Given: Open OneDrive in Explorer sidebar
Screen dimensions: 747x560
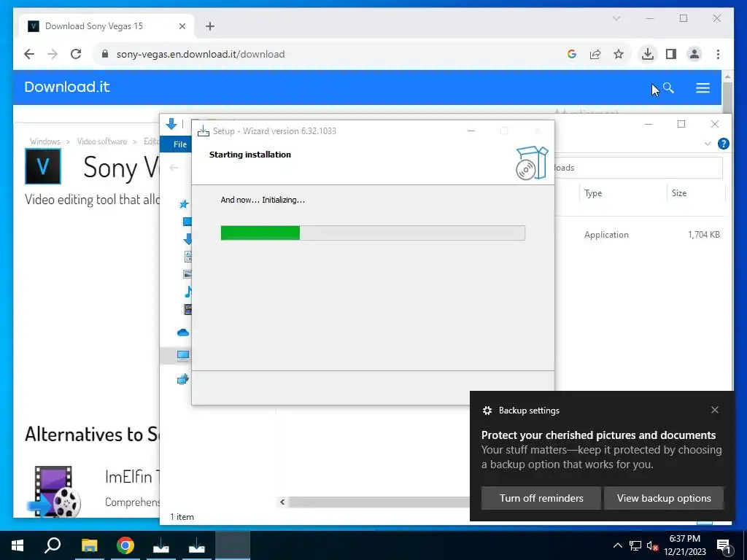Looking at the screenshot, I should click(183, 332).
